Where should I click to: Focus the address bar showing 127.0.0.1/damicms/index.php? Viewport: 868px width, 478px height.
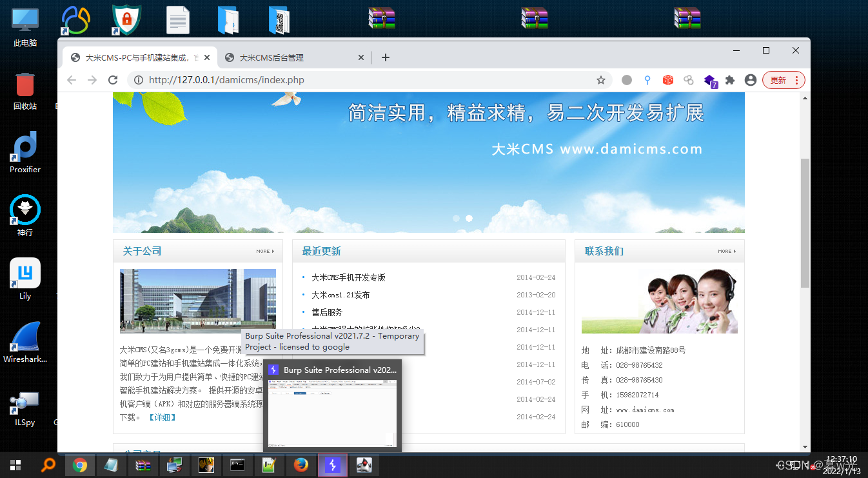pos(370,80)
